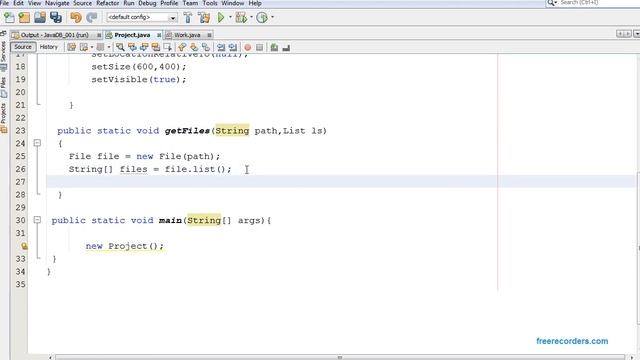The image size is (640, 360).
Task: Click the Open Project icon
Action: click(40, 18)
